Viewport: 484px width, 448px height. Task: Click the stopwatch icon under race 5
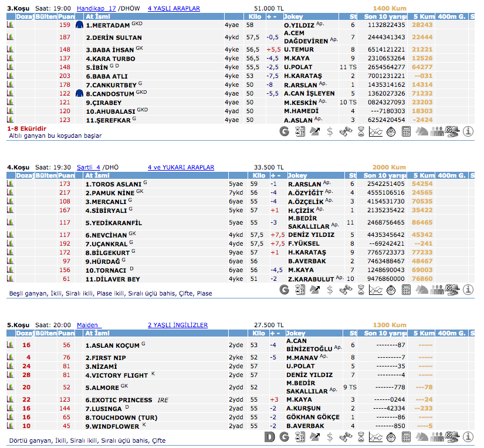pyautogui.click(x=391, y=437)
